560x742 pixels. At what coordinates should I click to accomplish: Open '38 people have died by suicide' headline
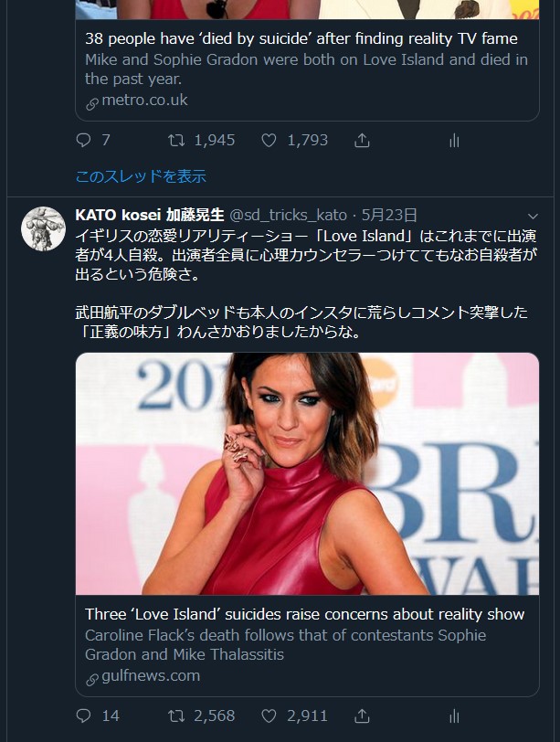click(301, 38)
